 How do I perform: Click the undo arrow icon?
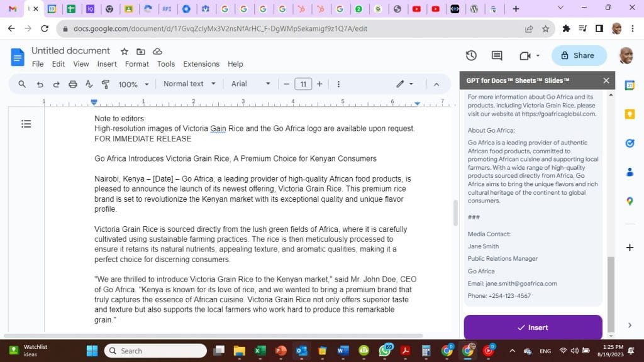coord(40,84)
